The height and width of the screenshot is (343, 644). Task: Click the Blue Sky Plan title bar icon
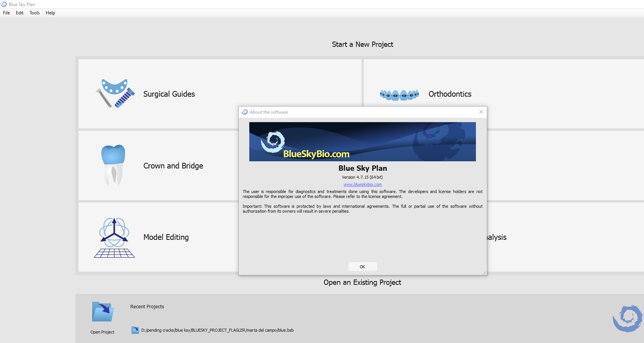point(4,4)
